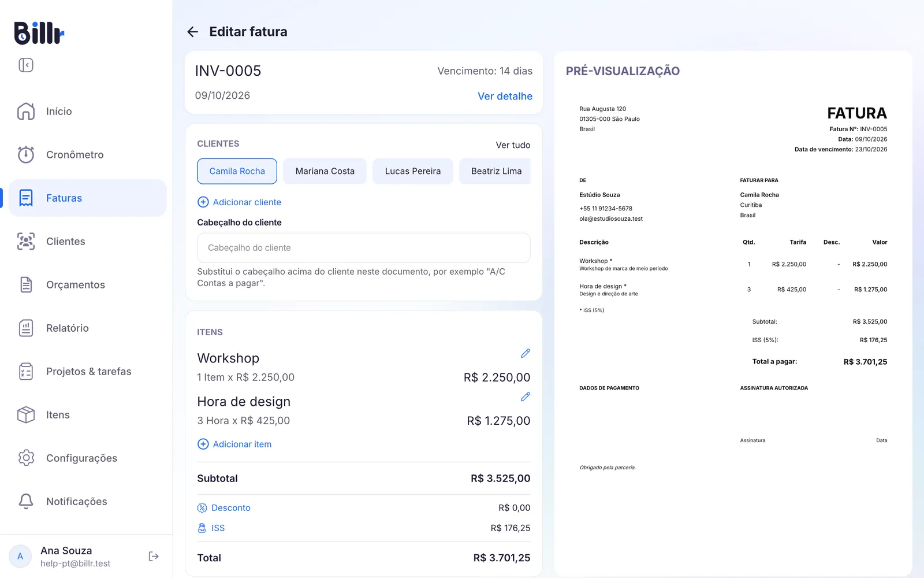
Task: Select the Camila Rocha client chip
Action: 237,171
